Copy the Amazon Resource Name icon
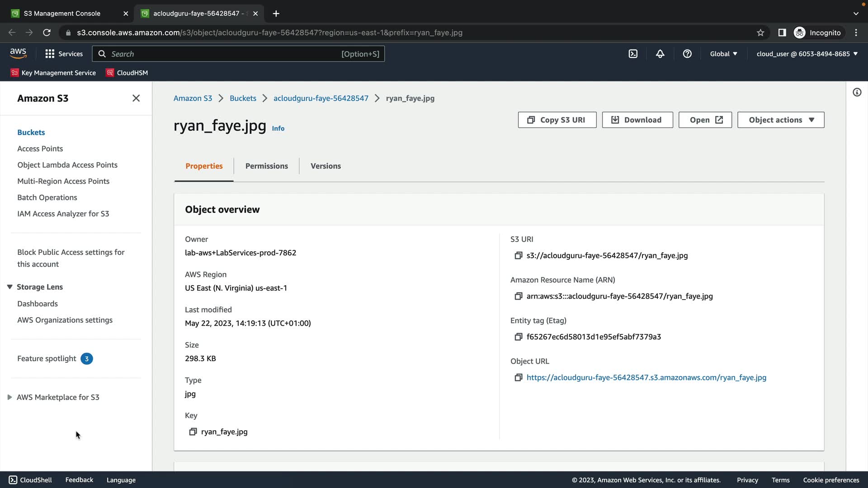The width and height of the screenshot is (868, 488). tap(518, 296)
